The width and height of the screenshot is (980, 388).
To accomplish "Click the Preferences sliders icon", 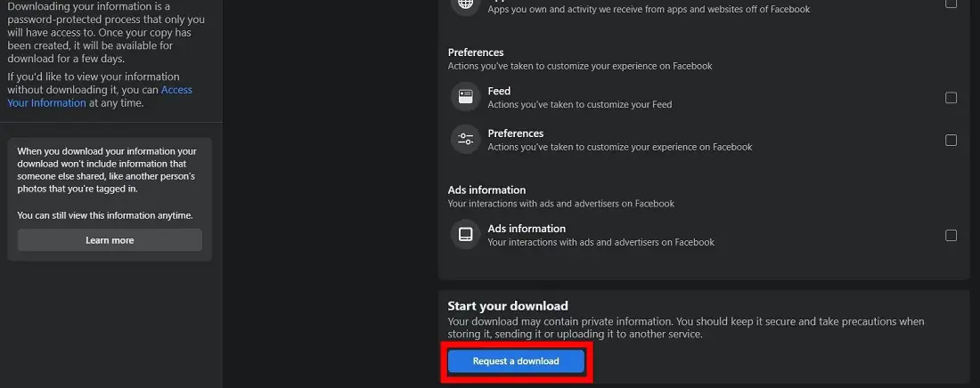I will tap(465, 140).
